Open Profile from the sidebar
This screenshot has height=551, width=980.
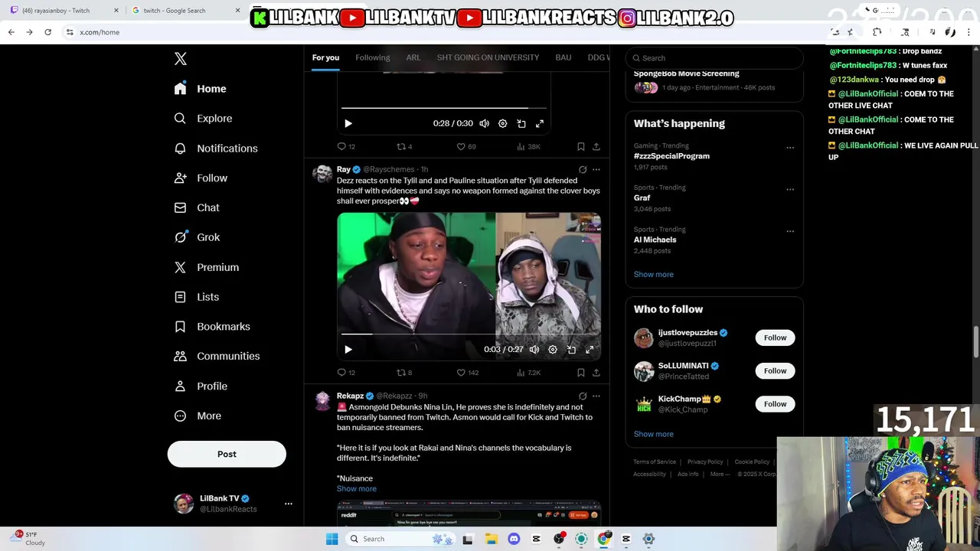click(x=201, y=386)
